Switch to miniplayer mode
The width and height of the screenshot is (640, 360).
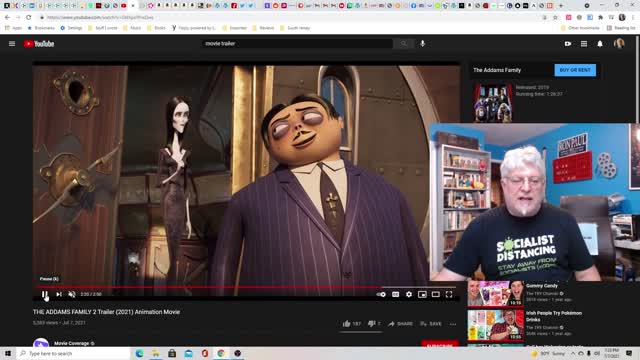[422, 294]
